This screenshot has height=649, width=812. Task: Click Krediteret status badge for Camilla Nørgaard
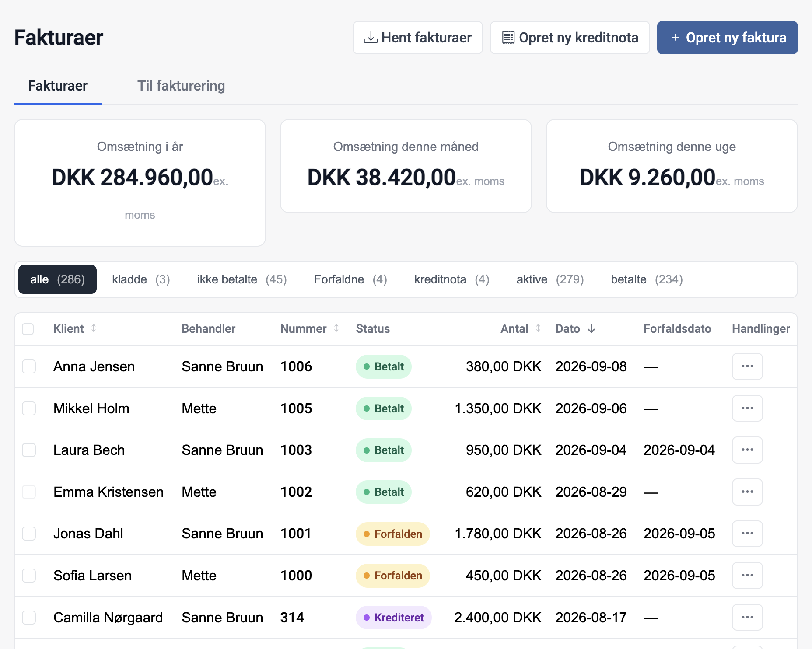click(393, 618)
